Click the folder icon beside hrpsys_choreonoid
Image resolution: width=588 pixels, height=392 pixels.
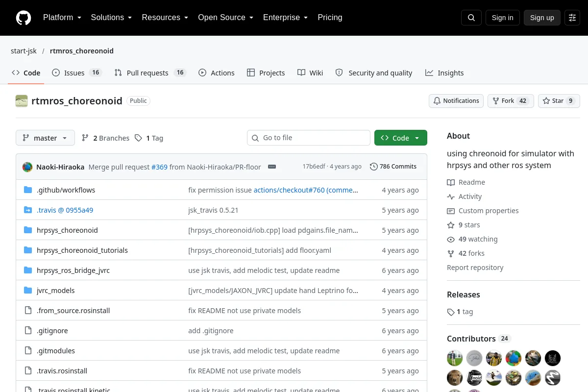(x=28, y=230)
